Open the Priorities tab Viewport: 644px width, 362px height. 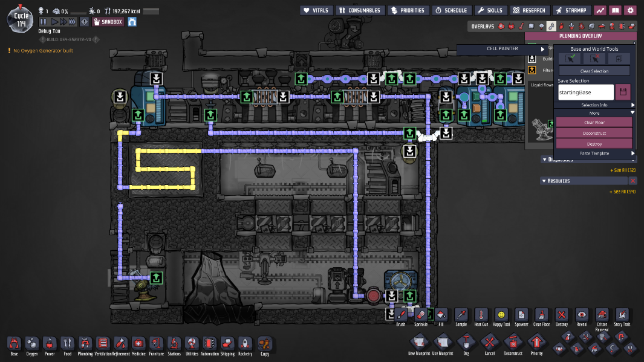pos(408,10)
